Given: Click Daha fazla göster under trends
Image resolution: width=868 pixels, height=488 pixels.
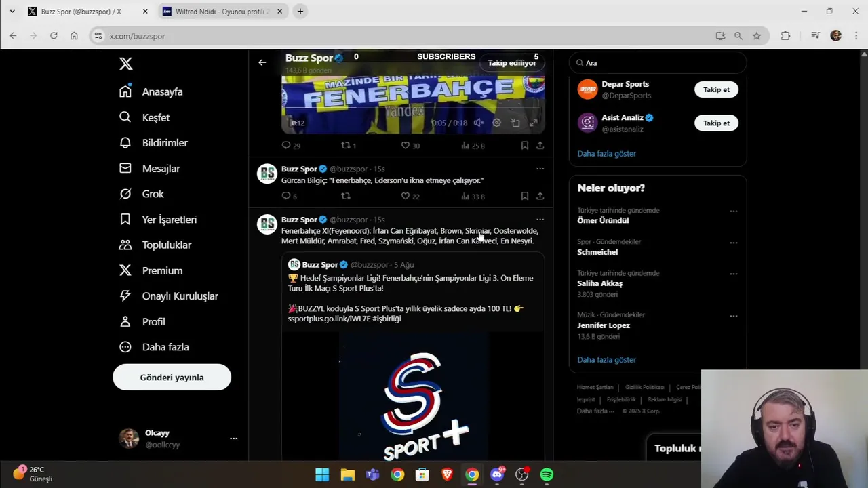Looking at the screenshot, I should [x=606, y=360].
